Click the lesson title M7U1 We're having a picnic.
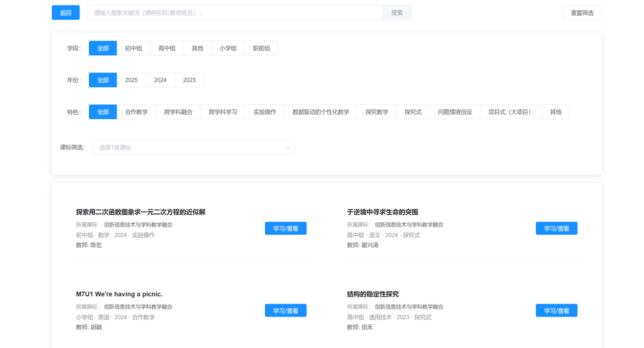Image resolution: width=644 pixels, height=348 pixels. pos(119,294)
